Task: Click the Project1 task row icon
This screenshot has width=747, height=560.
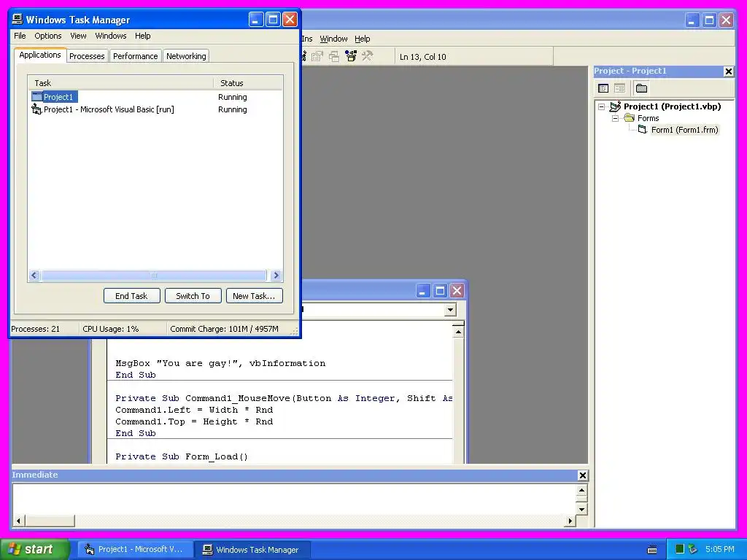Action: tap(37, 97)
